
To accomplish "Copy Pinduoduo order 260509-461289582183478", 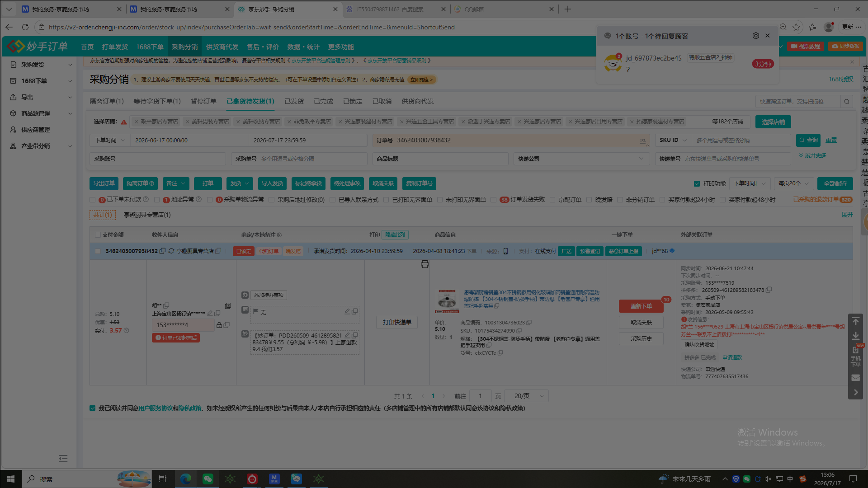I will [x=769, y=290].
